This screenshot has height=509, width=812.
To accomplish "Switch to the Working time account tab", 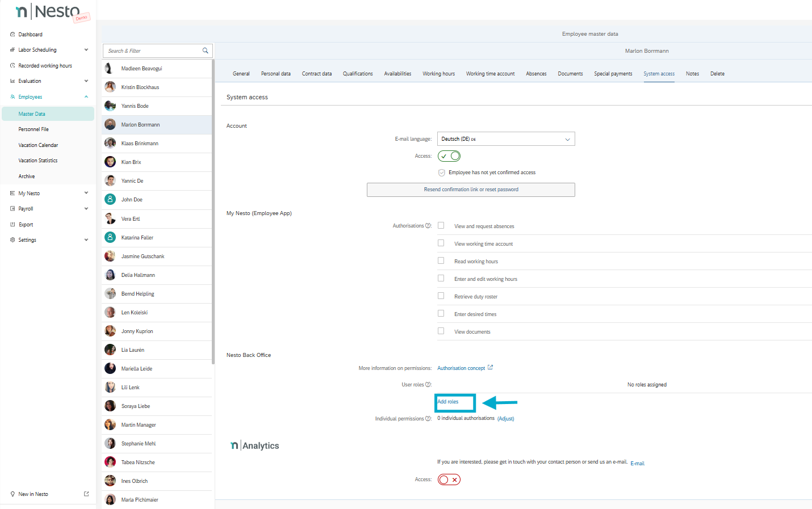I will [x=490, y=74].
